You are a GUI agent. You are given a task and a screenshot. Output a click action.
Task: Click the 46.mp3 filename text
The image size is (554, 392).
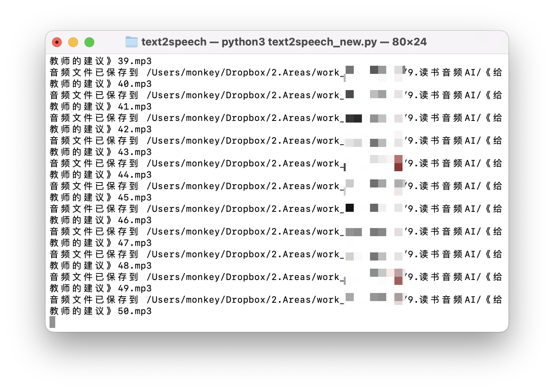click(x=134, y=220)
